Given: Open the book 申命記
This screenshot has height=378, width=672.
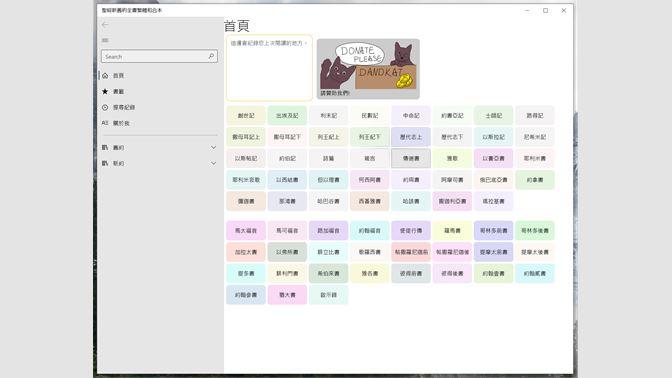Looking at the screenshot, I should tap(411, 116).
